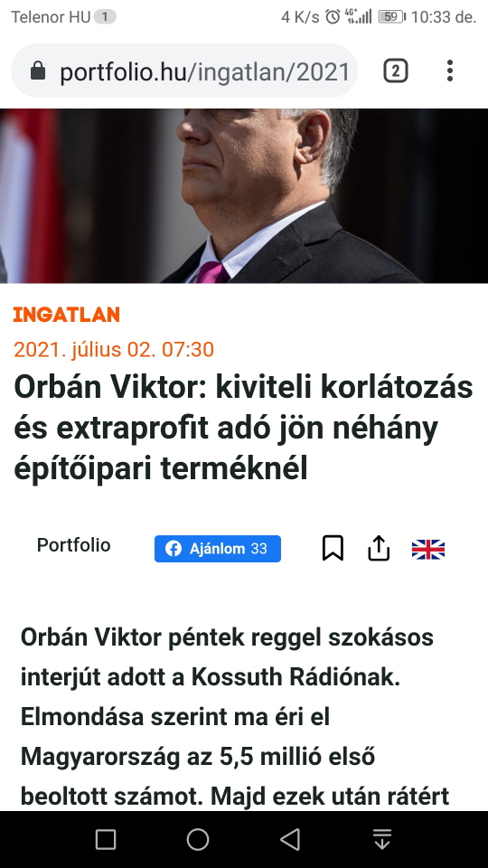
Task: Tap the navigation bar hide arrow icon
Action: click(x=382, y=839)
